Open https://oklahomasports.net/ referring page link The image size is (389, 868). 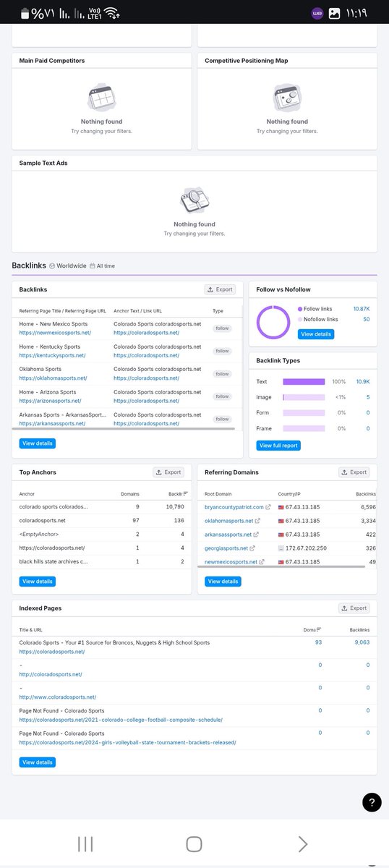click(53, 378)
